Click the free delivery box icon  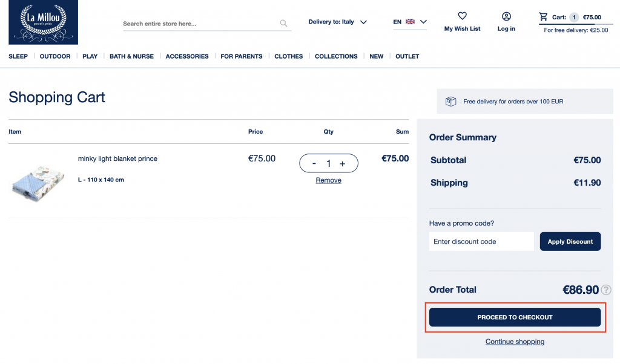coord(450,102)
